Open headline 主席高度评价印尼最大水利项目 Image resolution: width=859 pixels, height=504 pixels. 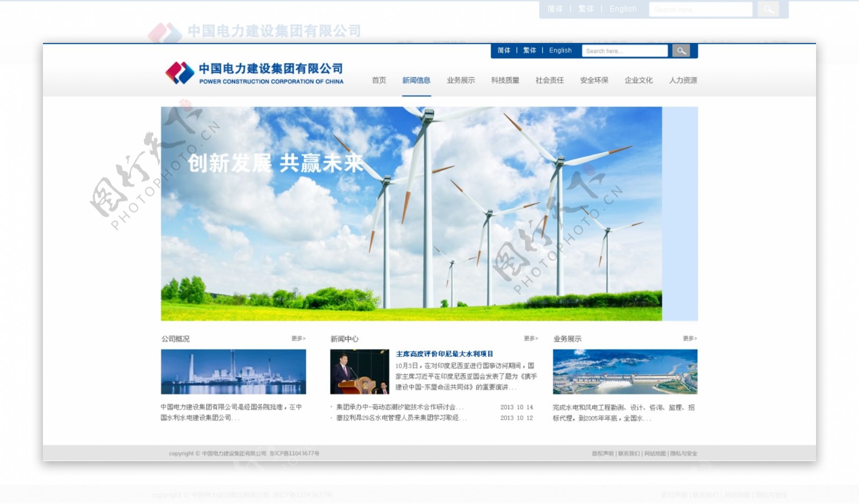445,354
